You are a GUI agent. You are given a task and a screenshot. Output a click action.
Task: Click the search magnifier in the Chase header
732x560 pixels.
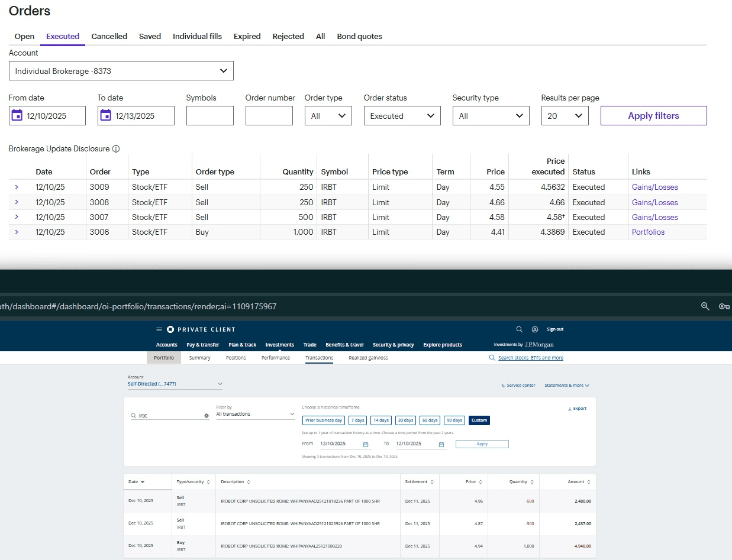coord(519,329)
